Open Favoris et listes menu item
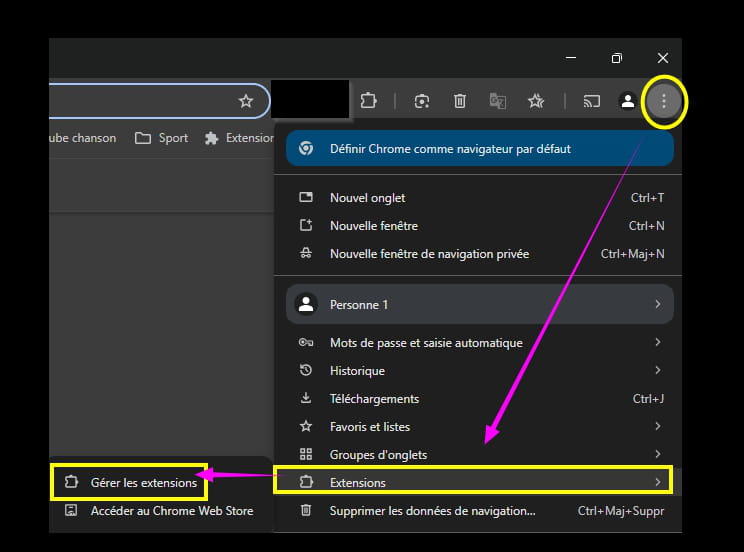 pos(479,427)
